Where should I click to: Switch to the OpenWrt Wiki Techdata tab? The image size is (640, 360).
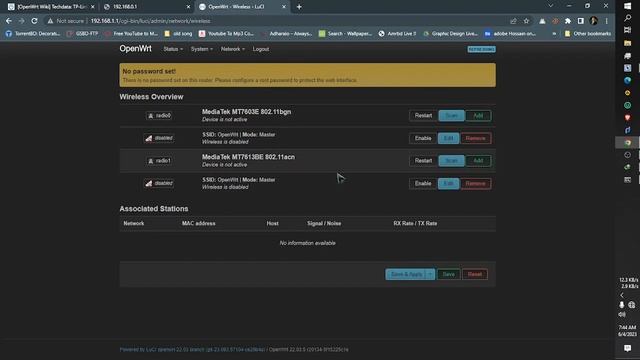click(x=51, y=7)
